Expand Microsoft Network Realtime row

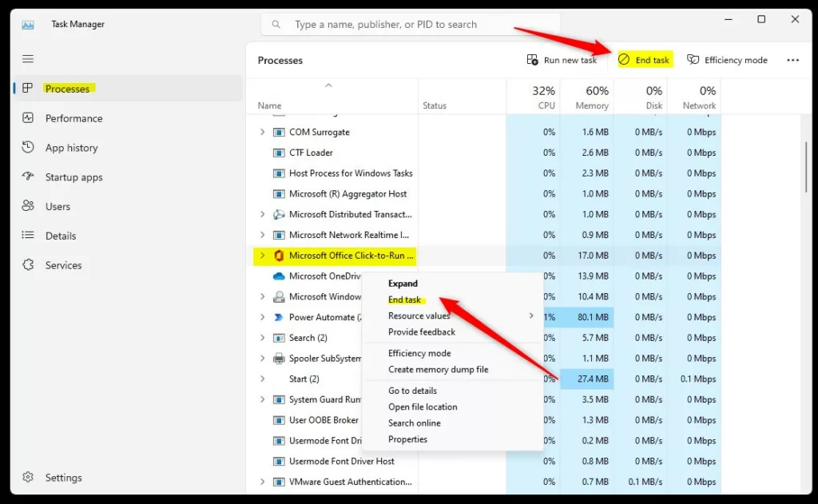tap(262, 235)
